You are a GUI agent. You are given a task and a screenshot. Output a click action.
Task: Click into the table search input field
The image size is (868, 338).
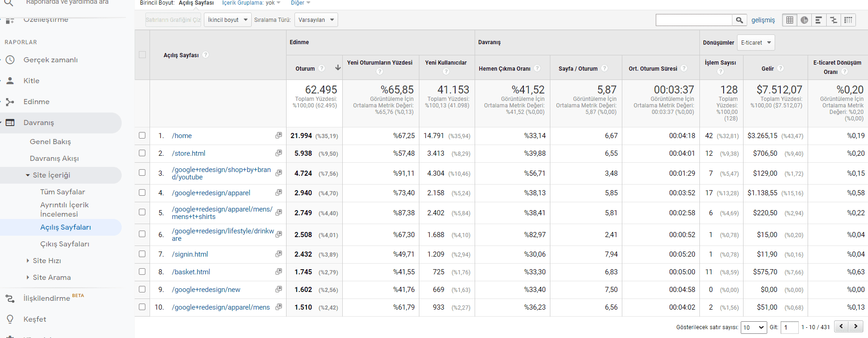coord(693,20)
